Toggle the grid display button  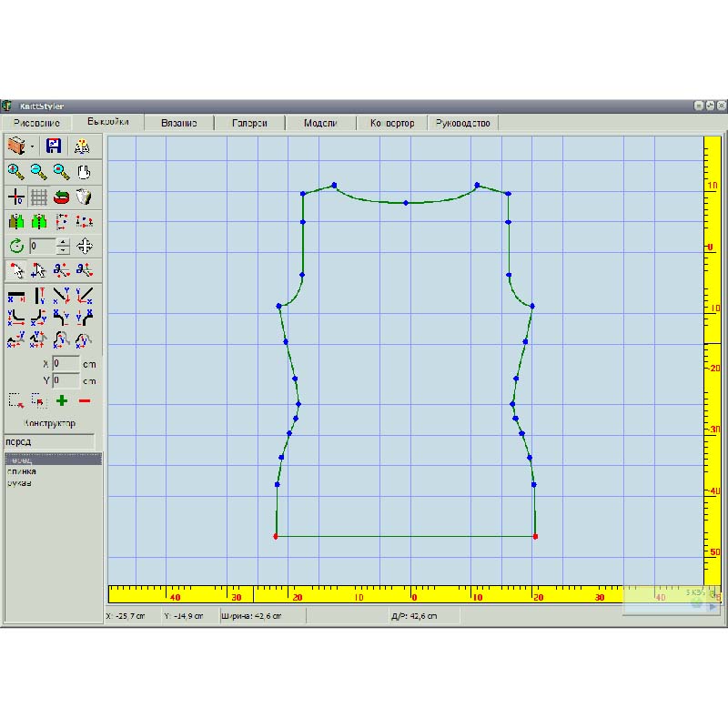click(x=38, y=197)
